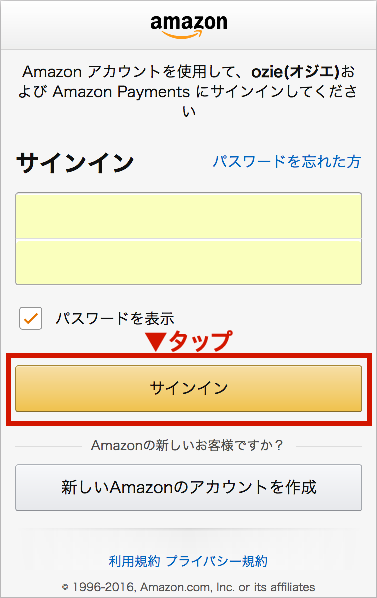Focus the upper yellow email input field
This screenshot has width=377, height=598.
[188, 216]
